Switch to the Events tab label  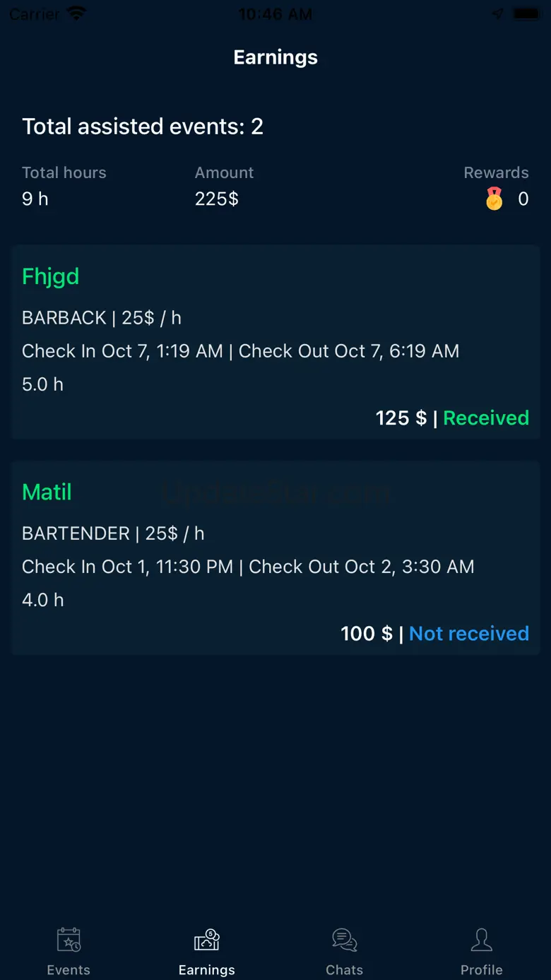pyautogui.click(x=69, y=970)
